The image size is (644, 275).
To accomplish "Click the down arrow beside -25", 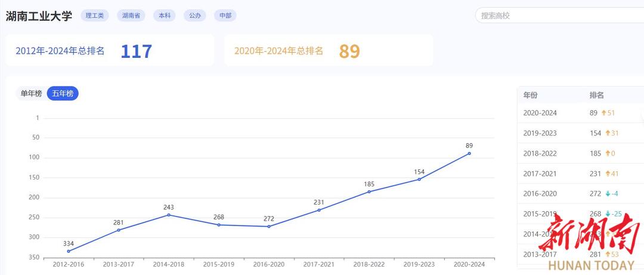I will point(608,214).
